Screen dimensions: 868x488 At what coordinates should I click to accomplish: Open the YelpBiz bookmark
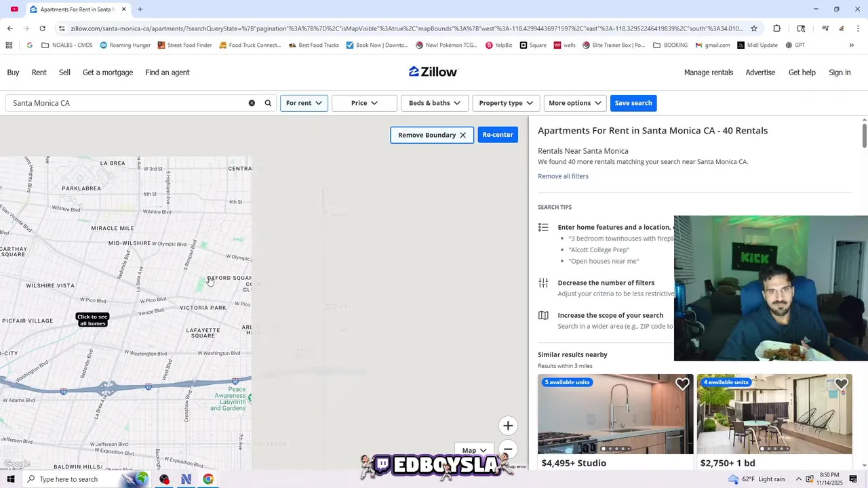point(498,45)
